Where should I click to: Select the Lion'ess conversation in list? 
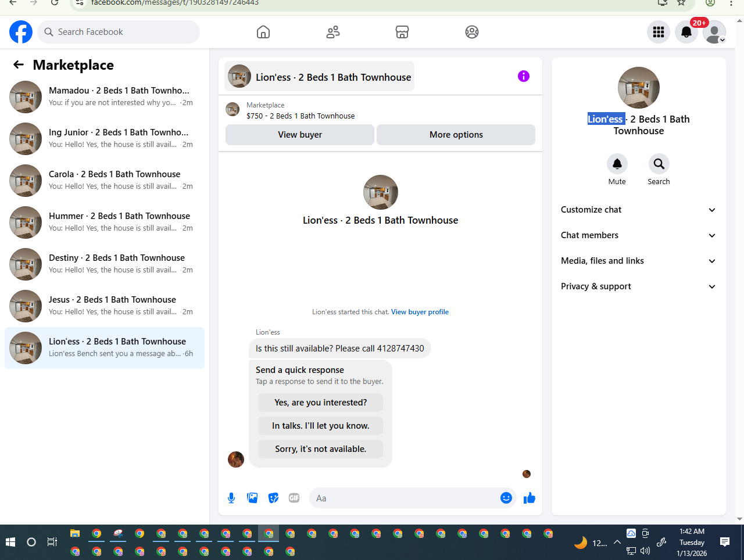coord(105,348)
